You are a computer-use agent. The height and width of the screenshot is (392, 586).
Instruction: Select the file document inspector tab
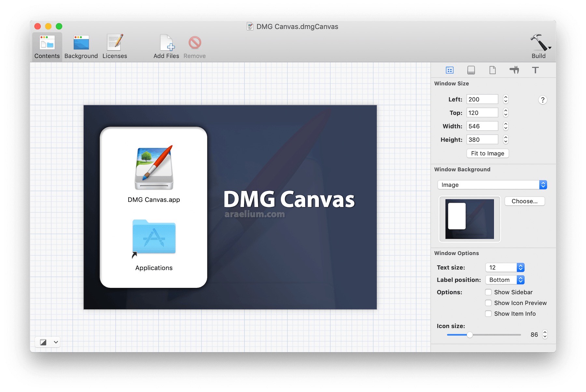coord(493,70)
